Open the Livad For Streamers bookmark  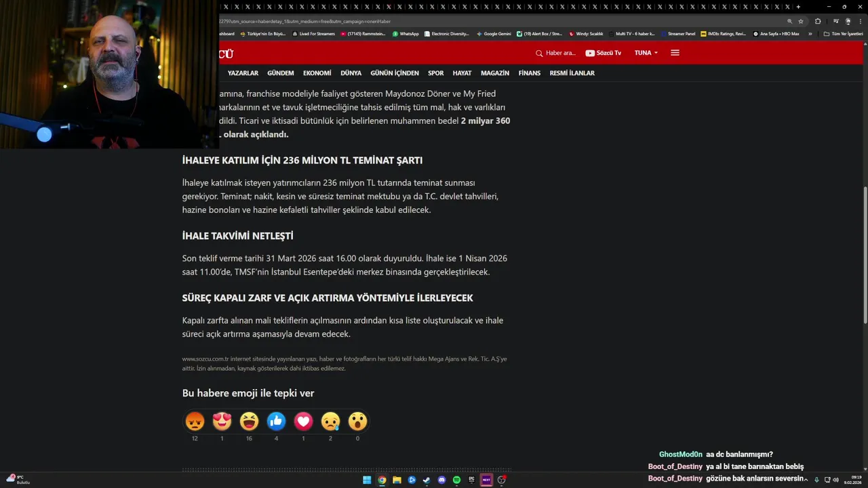pyautogui.click(x=313, y=33)
